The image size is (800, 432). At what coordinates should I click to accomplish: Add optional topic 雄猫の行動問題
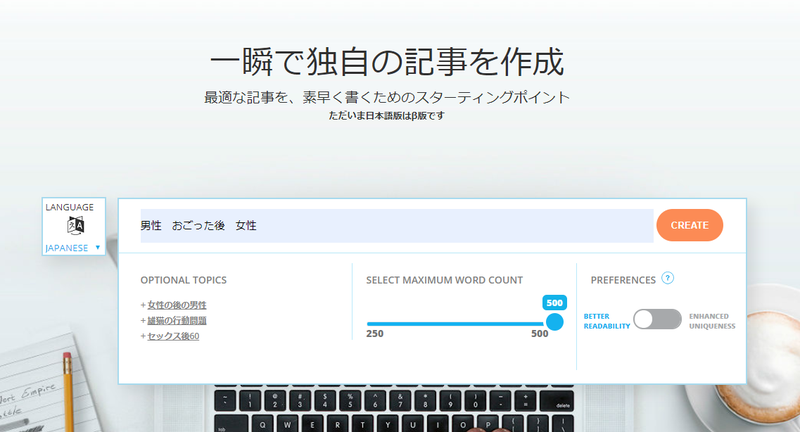(177, 321)
